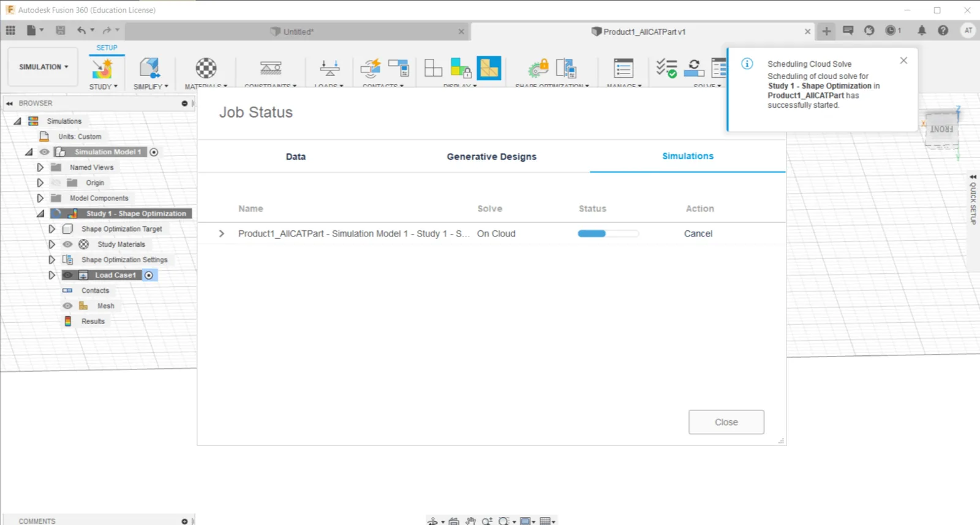This screenshot has height=525, width=980.
Task: Open the File menu icon
Action: coord(32,30)
